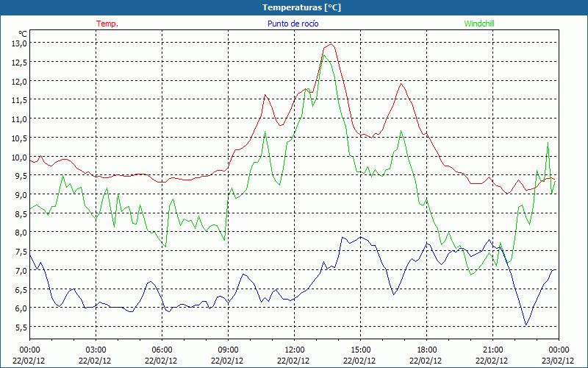The width and height of the screenshot is (588, 368).
Task: Click the '6,5' y-axis value
Action: coord(21,289)
